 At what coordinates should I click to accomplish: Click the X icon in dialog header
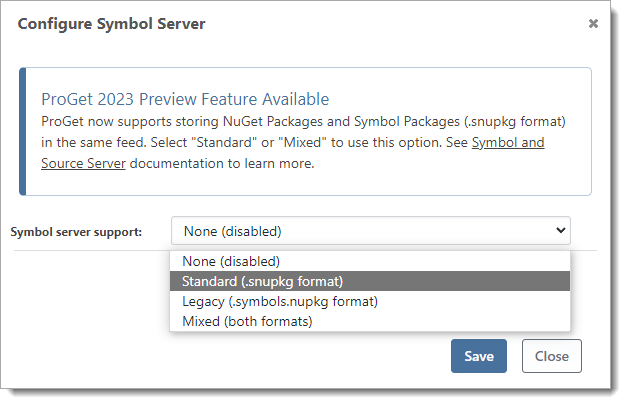[593, 23]
